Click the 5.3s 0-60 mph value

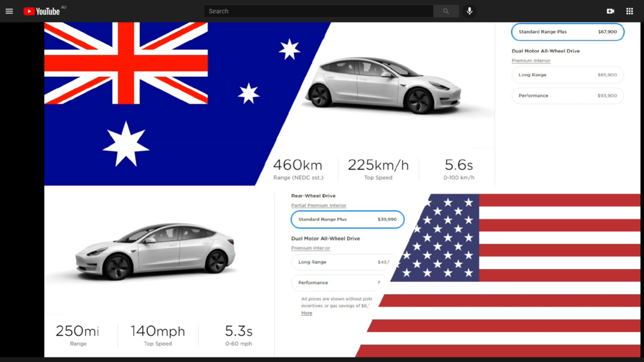[238, 331]
